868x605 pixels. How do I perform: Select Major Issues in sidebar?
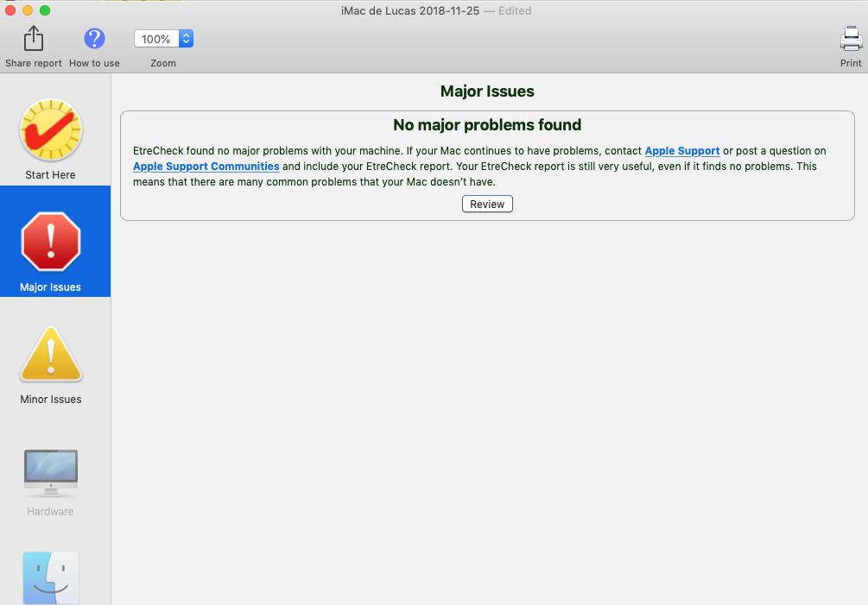(55, 241)
